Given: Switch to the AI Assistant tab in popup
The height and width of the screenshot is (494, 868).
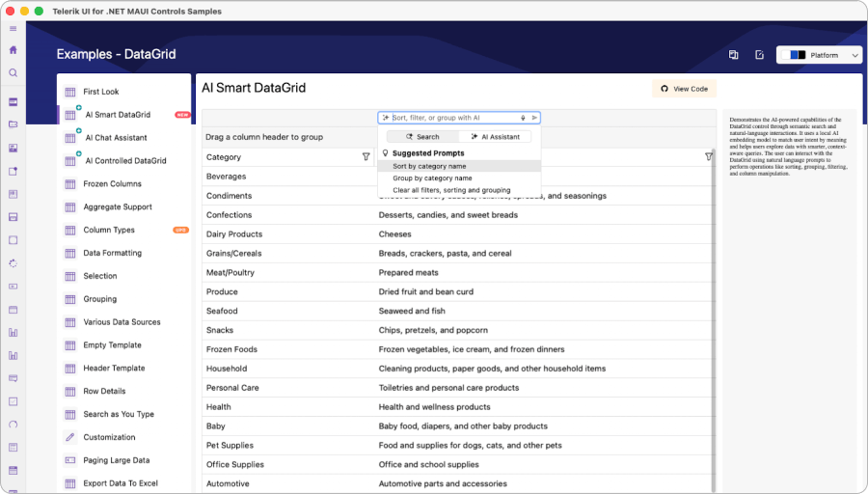Looking at the screenshot, I should click(x=495, y=136).
